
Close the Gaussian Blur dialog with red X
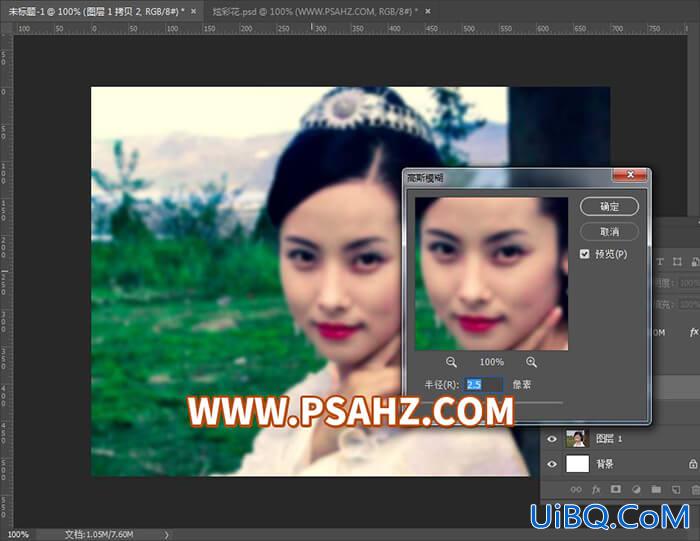click(630, 175)
